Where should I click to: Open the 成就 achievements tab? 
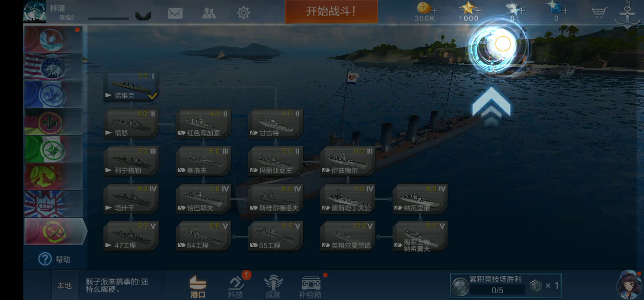click(273, 287)
